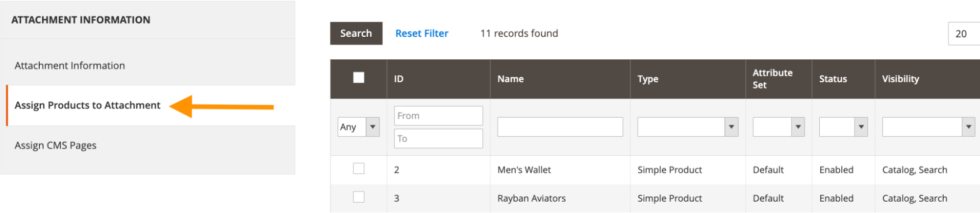The image size is (980, 213).
Task: Click Simple Product in Men's Wallet row
Action: point(670,170)
